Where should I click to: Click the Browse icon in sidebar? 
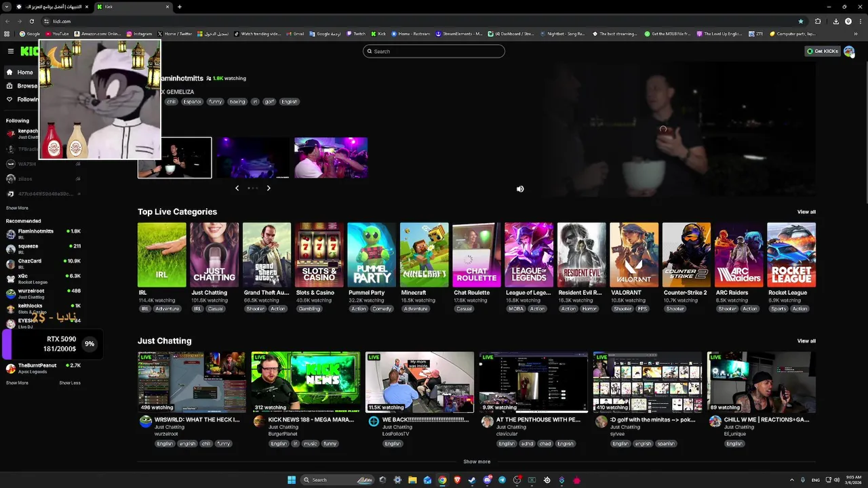(x=9, y=86)
